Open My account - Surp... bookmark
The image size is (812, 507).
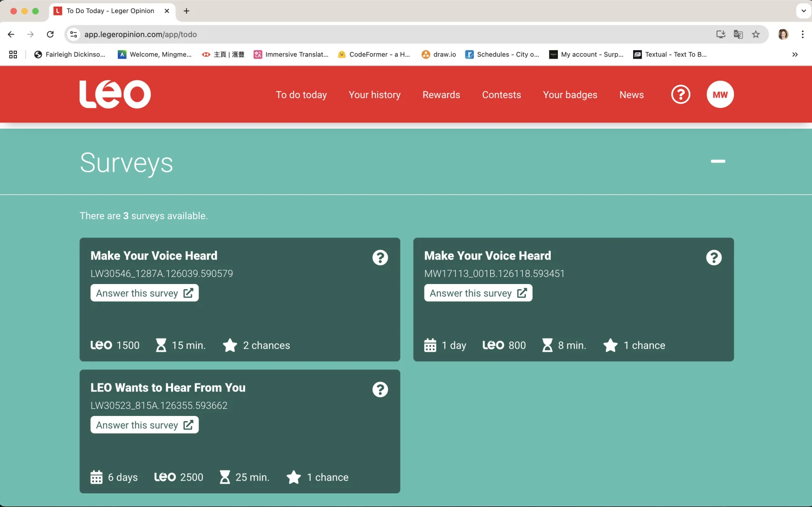click(x=586, y=54)
